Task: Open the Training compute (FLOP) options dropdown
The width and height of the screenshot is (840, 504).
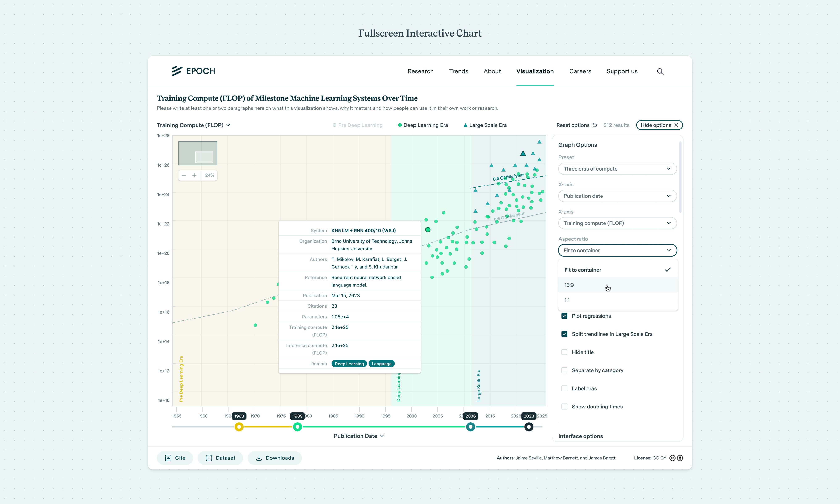Action: [617, 223]
